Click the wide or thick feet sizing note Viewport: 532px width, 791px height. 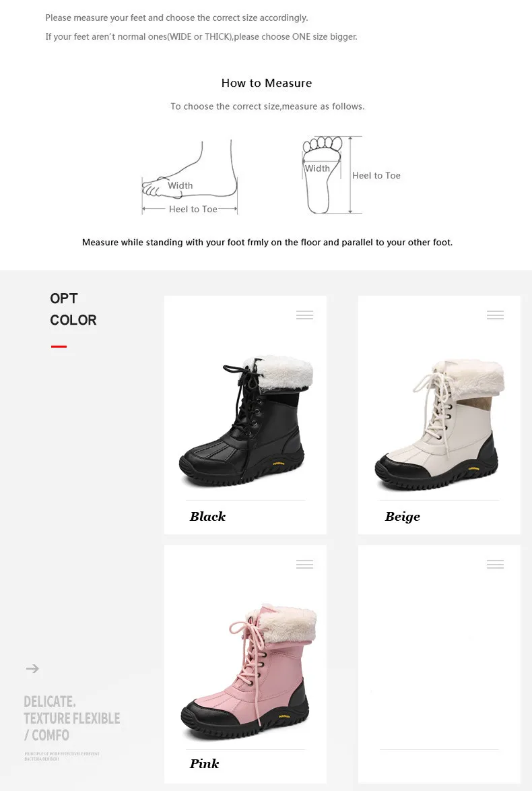pyautogui.click(x=201, y=37)
